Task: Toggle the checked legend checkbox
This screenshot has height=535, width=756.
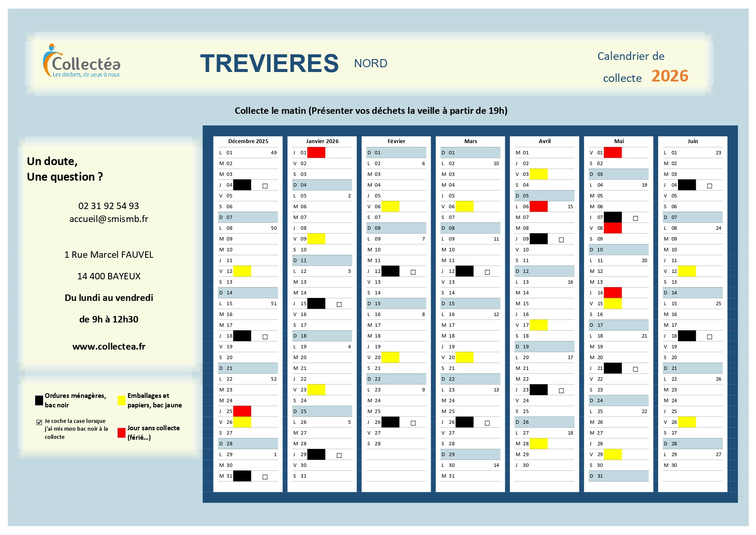Action: pos(39,422)
